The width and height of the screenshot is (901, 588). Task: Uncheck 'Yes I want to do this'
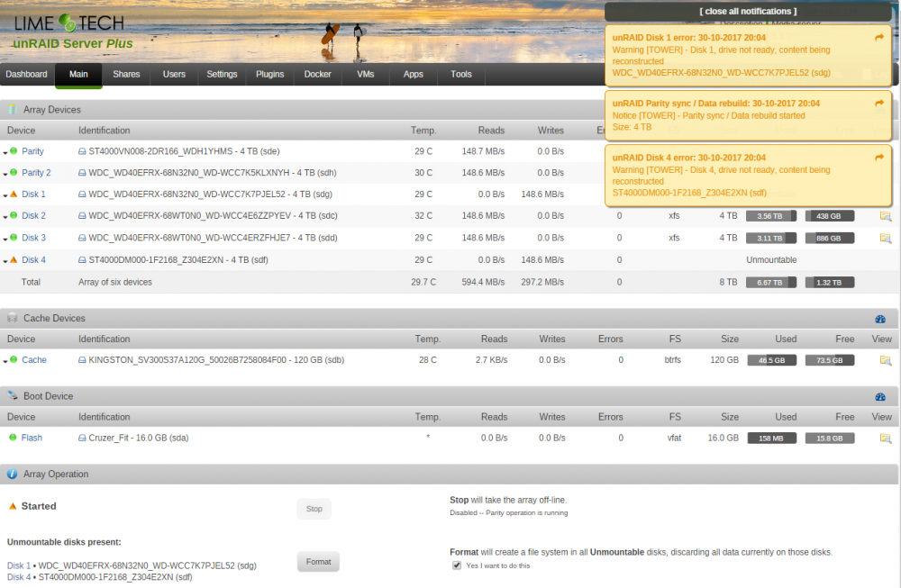[x=457, y=565]
